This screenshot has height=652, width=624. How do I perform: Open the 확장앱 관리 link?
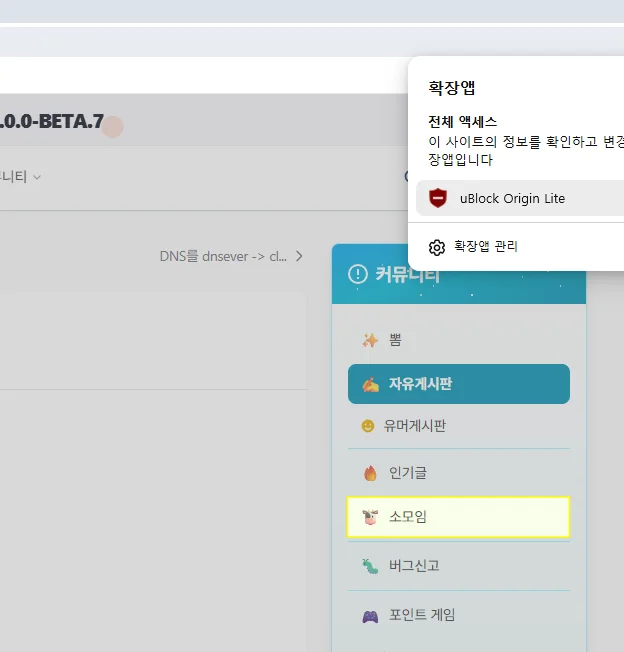[486, 247]
